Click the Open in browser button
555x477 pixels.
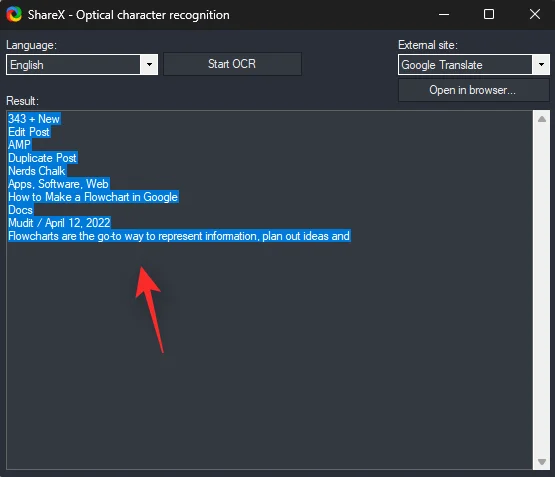473,90
